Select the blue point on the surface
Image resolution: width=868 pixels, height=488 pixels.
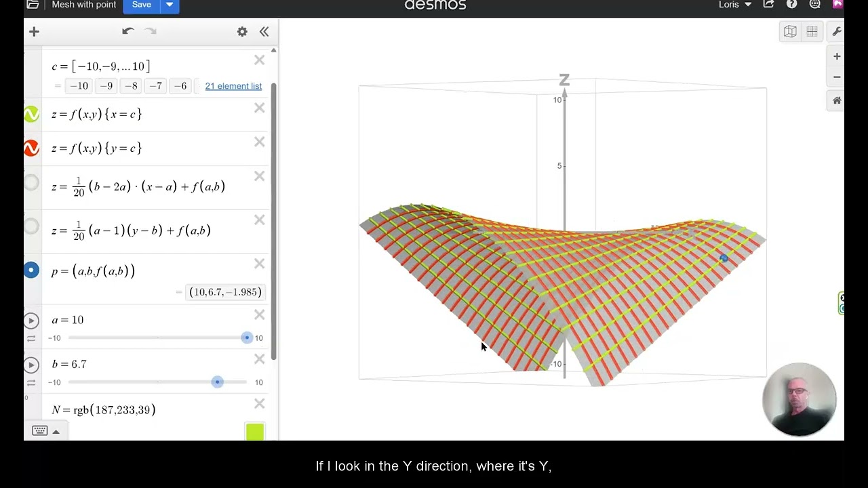724,258
